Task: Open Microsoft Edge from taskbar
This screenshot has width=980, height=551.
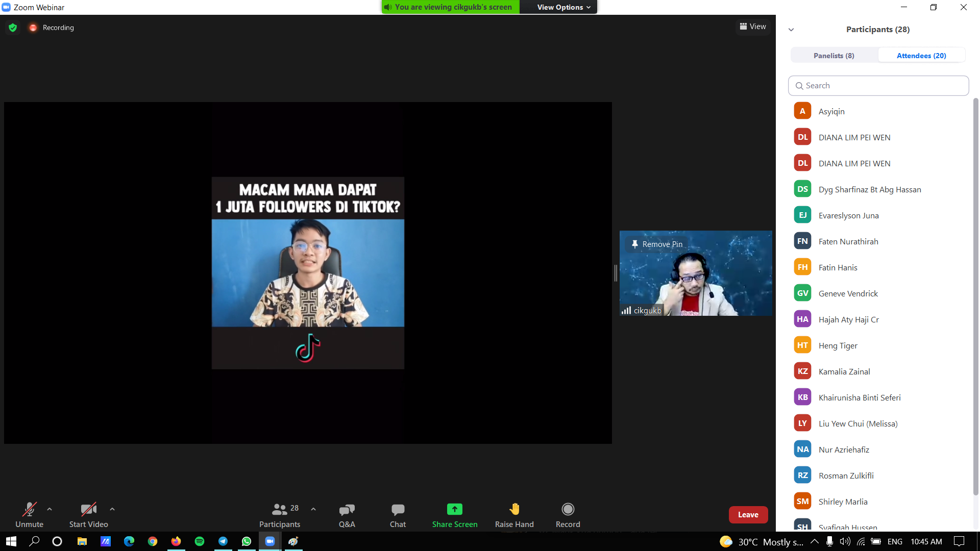Action: pos(129,541)
